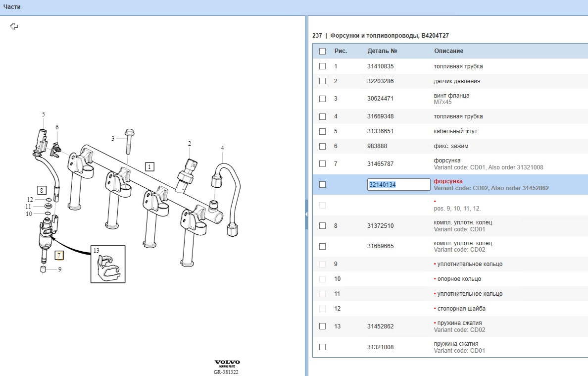Click part number 31669665
The height and width of the screenshot is (376, 588).
380,246
